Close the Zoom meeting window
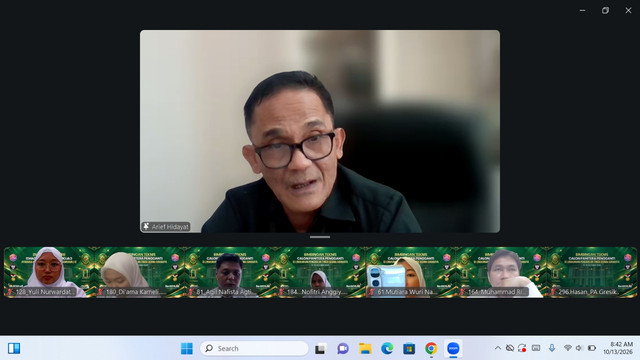Viewport: 640px width, 360px height. pyautogui.click(x=628, y=11)
